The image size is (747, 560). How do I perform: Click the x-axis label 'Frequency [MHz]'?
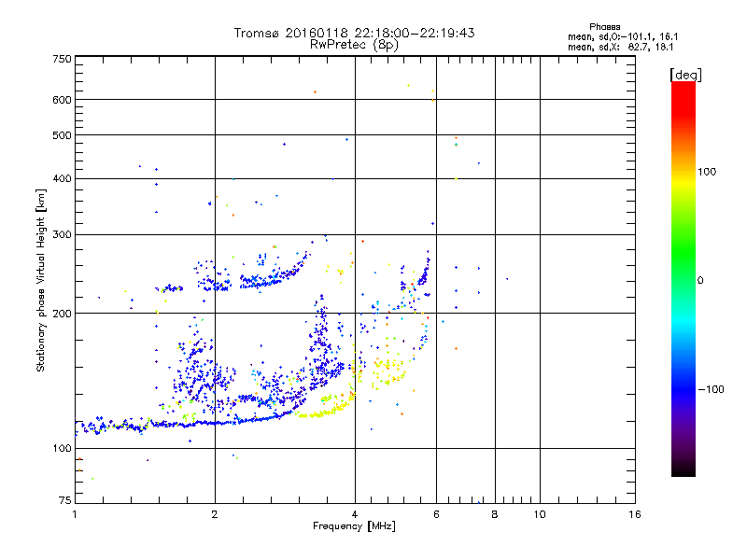click(x=354, y=526)
